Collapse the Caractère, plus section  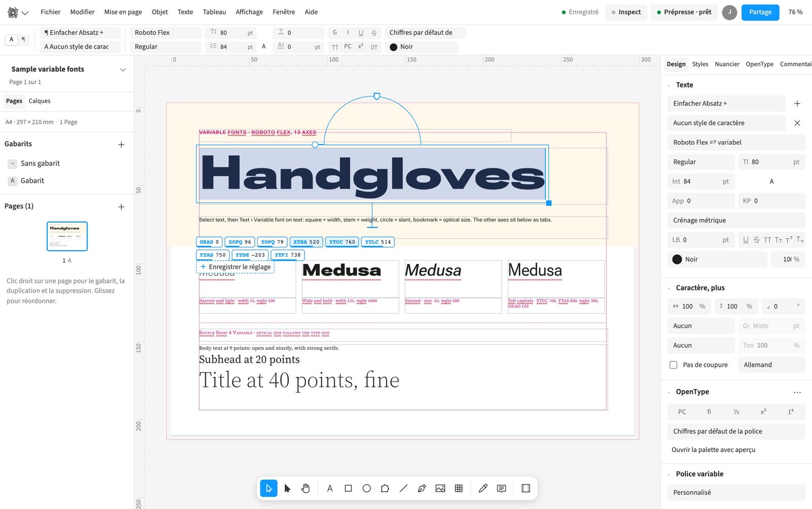coord(669,288)
